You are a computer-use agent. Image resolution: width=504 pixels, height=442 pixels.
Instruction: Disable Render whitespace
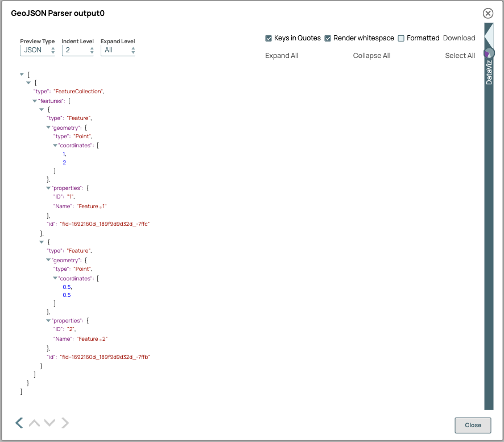pyautogui.click(x=328, y=38)
